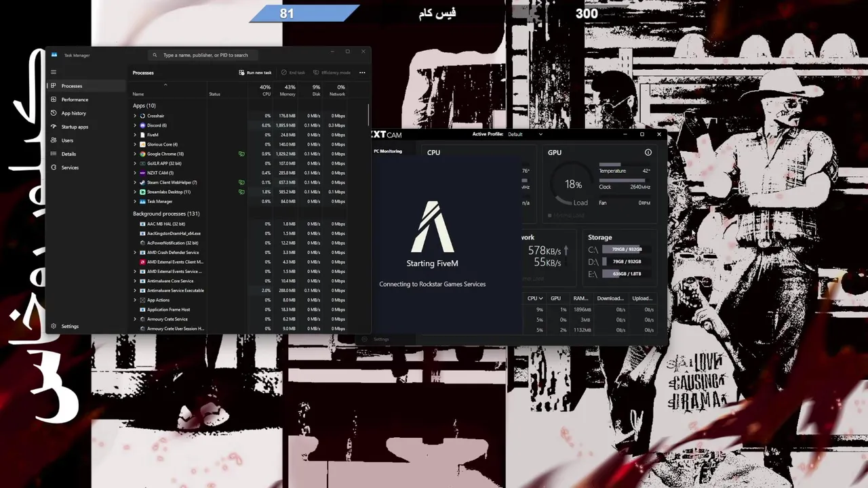Open the Active Profile dropdown in NZXT CAM

[526, 134]
